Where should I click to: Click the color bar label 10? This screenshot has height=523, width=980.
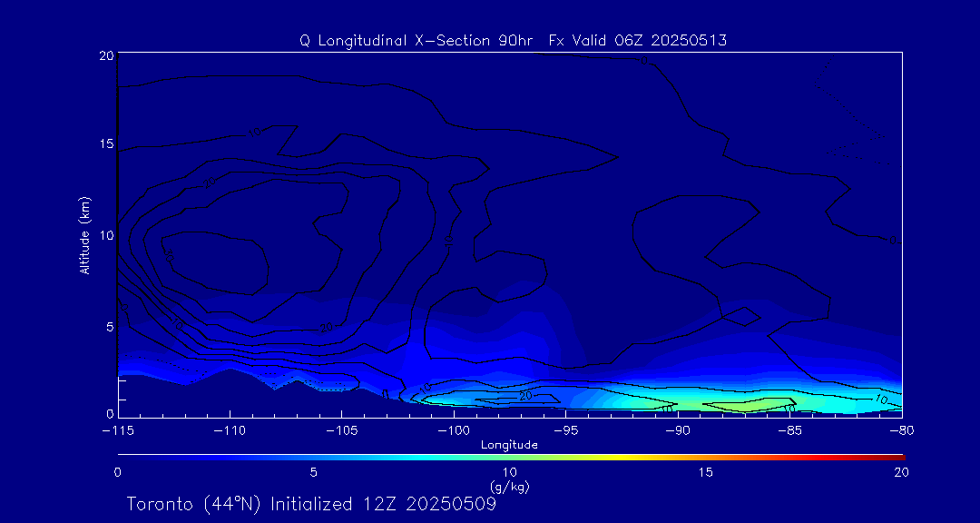pyautogui.click(x=509, y=473)
